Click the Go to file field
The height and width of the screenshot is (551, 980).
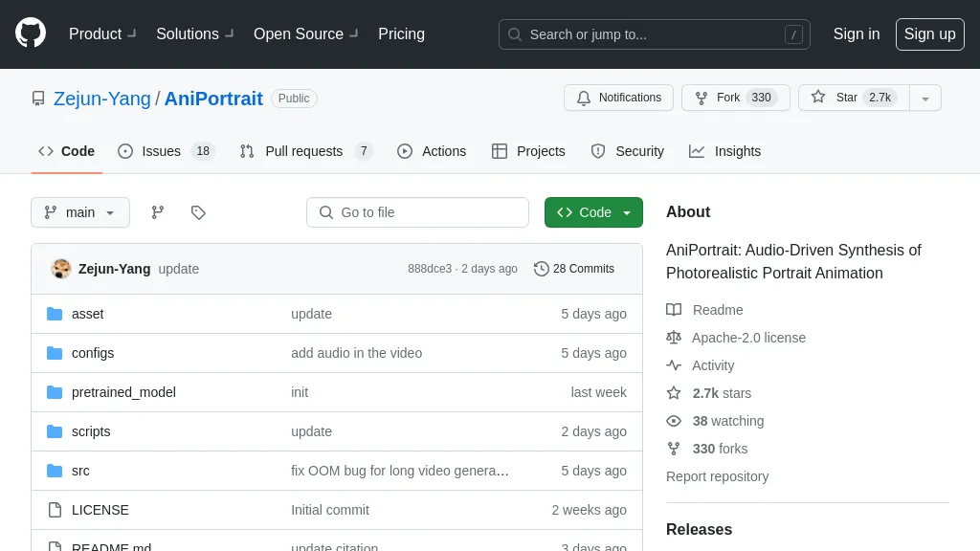[418, 212]
